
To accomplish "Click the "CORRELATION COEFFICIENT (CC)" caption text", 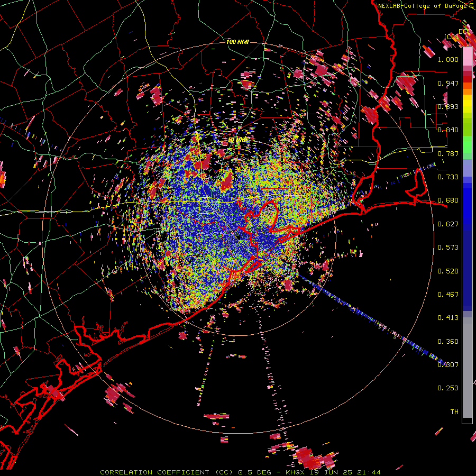I will [x=167, y=472].
